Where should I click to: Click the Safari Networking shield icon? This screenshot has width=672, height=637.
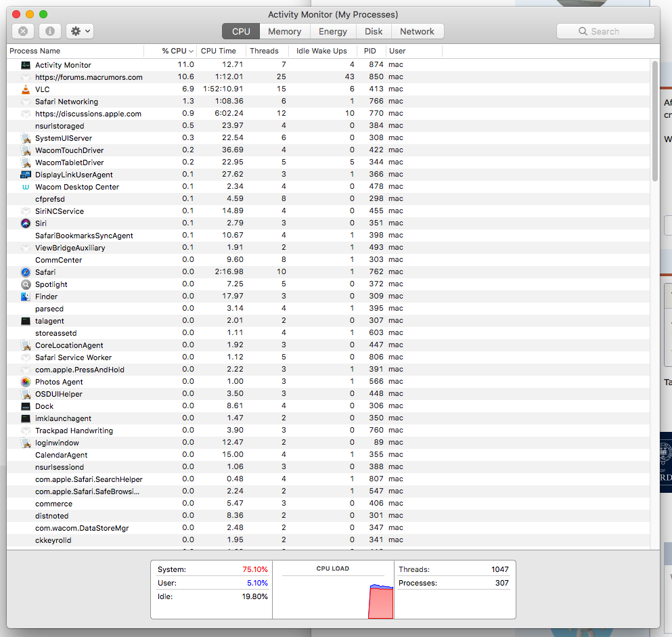26,102
